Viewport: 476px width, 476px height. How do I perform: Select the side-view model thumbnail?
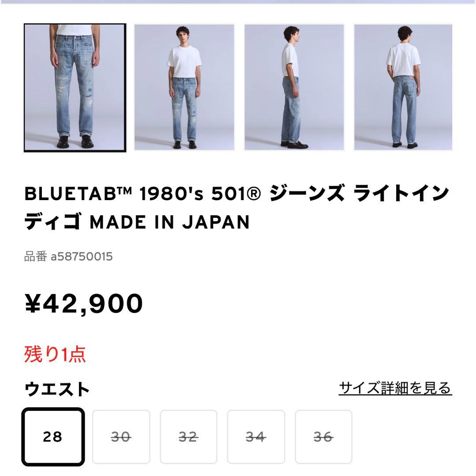click(294, 86)
